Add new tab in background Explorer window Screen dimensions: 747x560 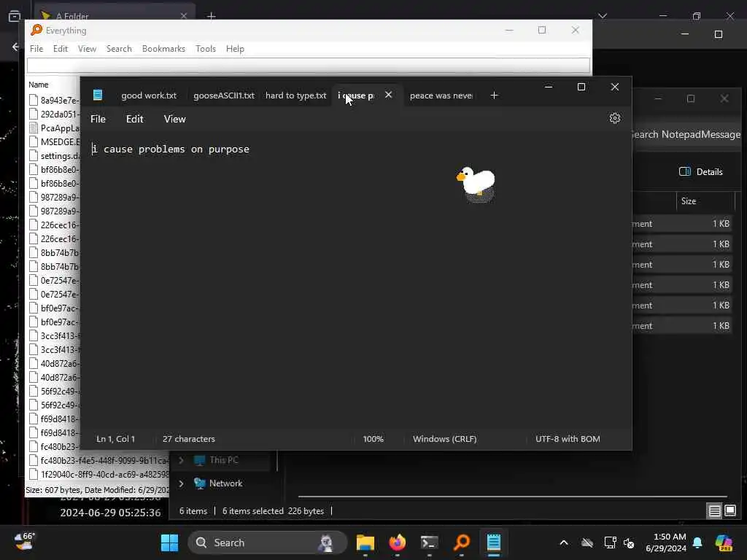click(x=211, y=16)
